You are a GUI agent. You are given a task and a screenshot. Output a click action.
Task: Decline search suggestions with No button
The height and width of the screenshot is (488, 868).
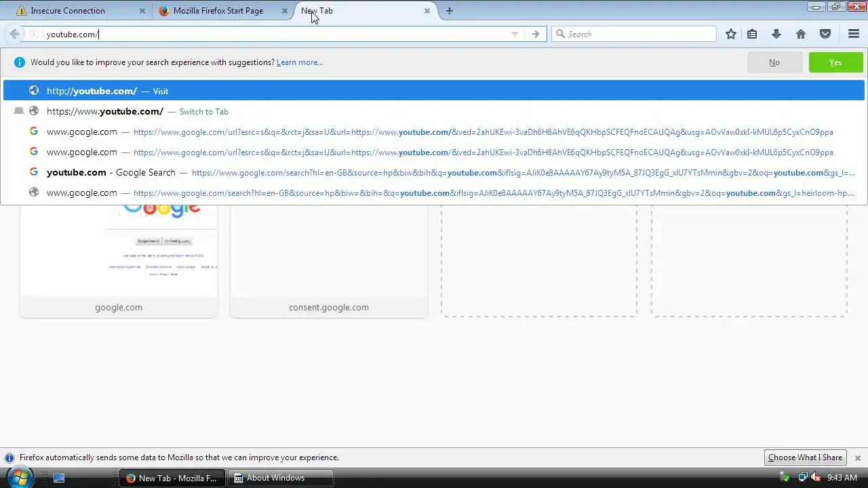click(x=774, y=62)
